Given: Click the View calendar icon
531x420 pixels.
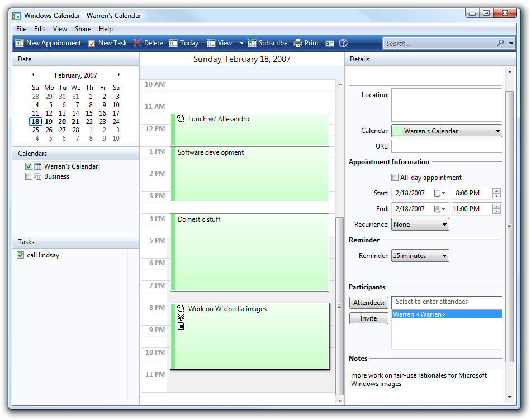Looking at the screenshot, I should click(x=211, y=44).
